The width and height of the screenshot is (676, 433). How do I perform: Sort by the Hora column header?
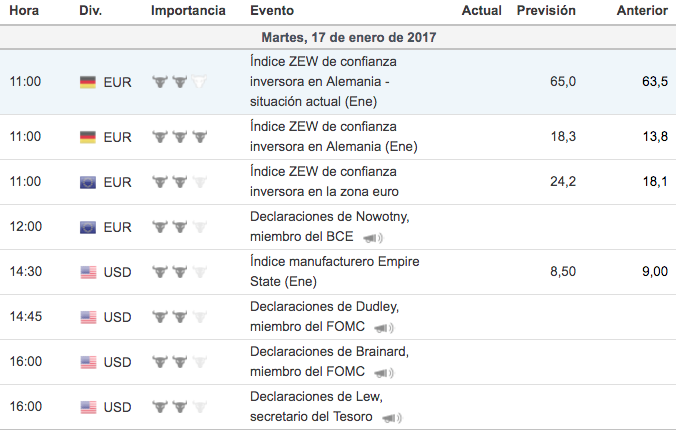(x=24, y=10)
